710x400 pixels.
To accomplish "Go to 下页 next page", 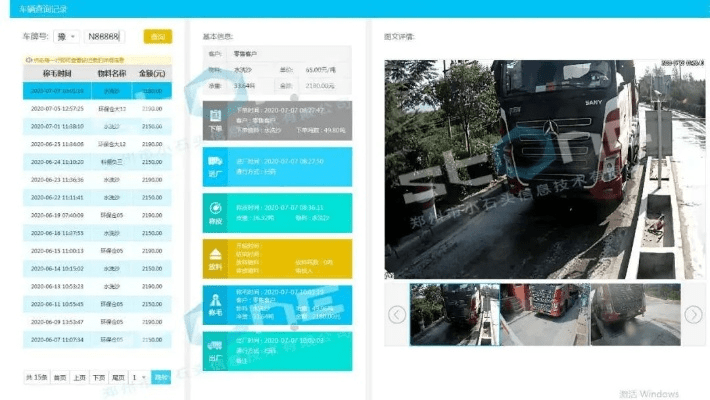I will 99,377.
